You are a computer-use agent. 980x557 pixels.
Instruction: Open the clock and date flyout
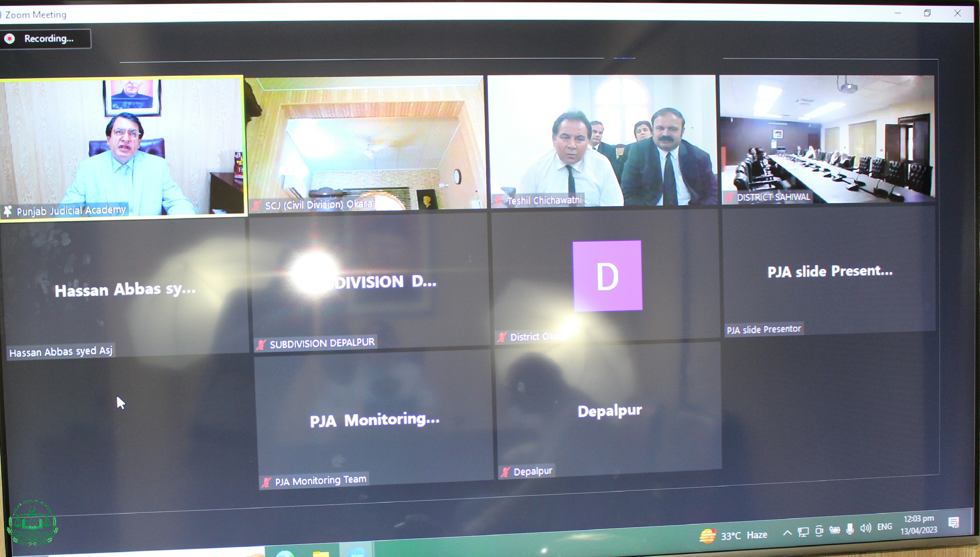[x=918, y=524]
